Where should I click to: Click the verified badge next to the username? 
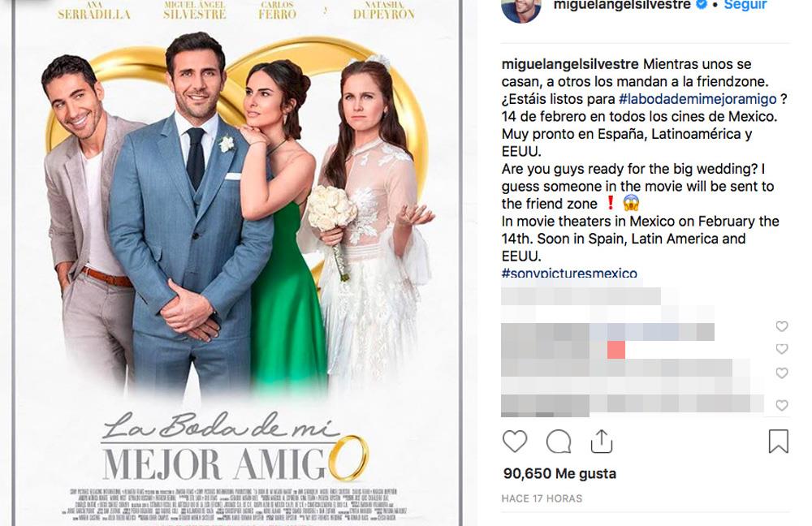point(702,5)
